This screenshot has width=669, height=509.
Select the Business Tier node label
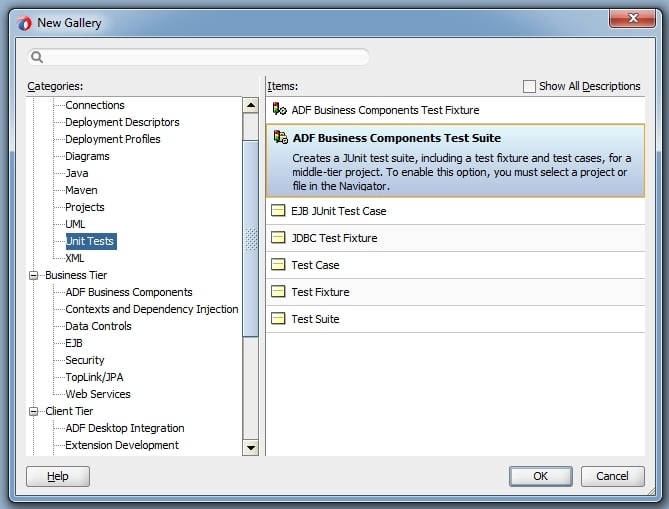click(x=76, y=275)
